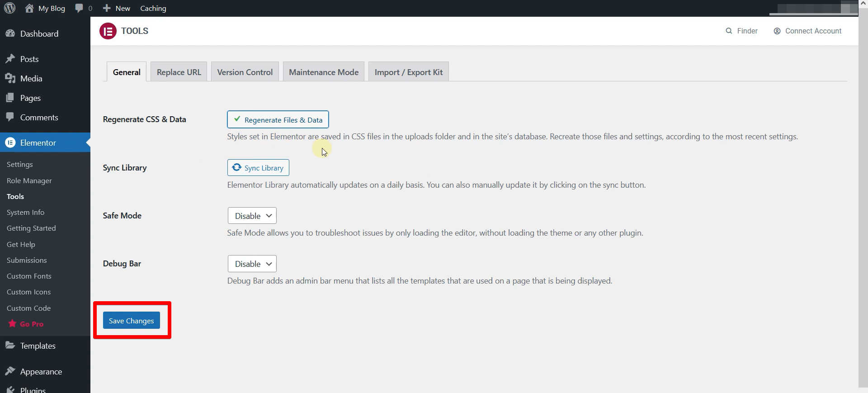868x393 pixels.
Task: Click the Elementor menu label in sidebar
Action: point(38,142)
